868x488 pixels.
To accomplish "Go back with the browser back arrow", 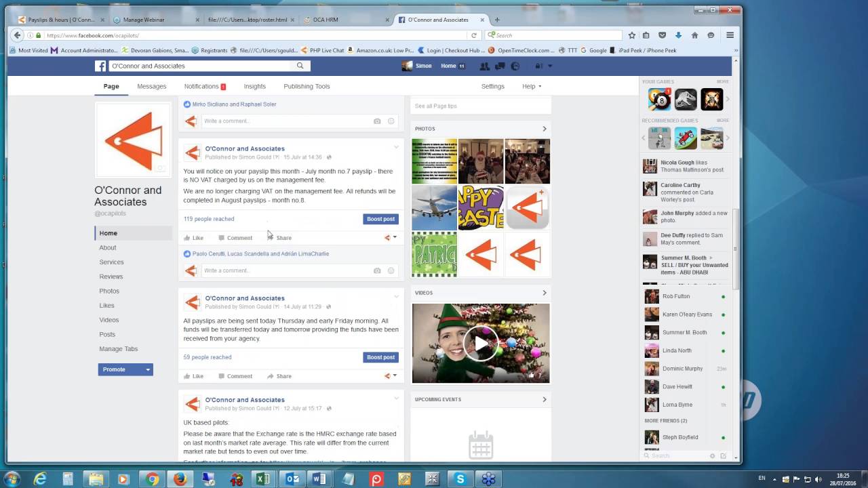I will [18, 35].
